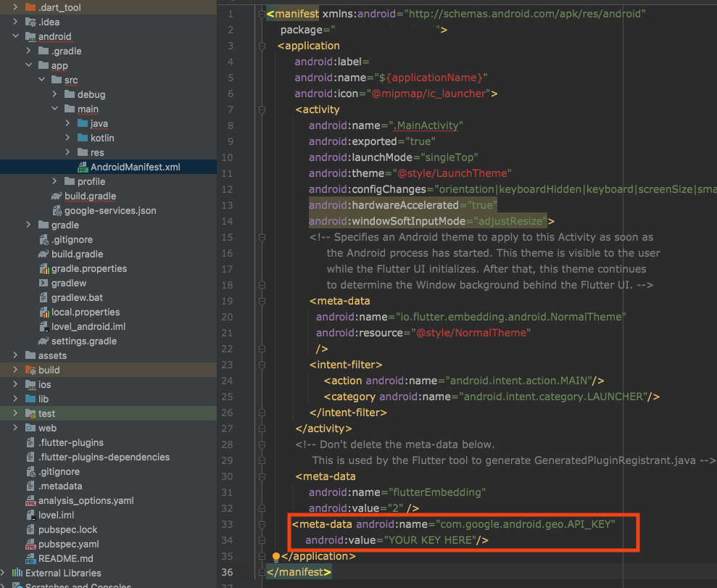Open lovel_android.iml file
This screenshot has width=717, height=588.
(88, 326)
